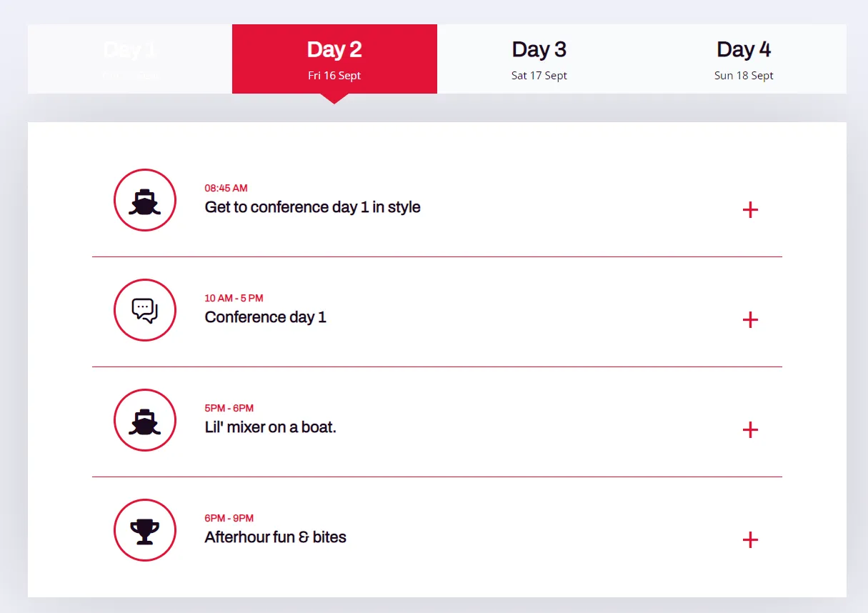The height and width of the screenshot is (613, 868).
Task: Expand the Afterhour fun & bites plus icon
Action: (x=750, y=540)
